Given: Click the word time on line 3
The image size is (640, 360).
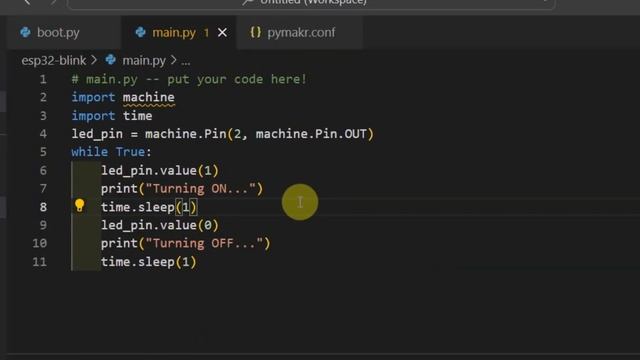Looking at the screenshot, I should point(138,116).
